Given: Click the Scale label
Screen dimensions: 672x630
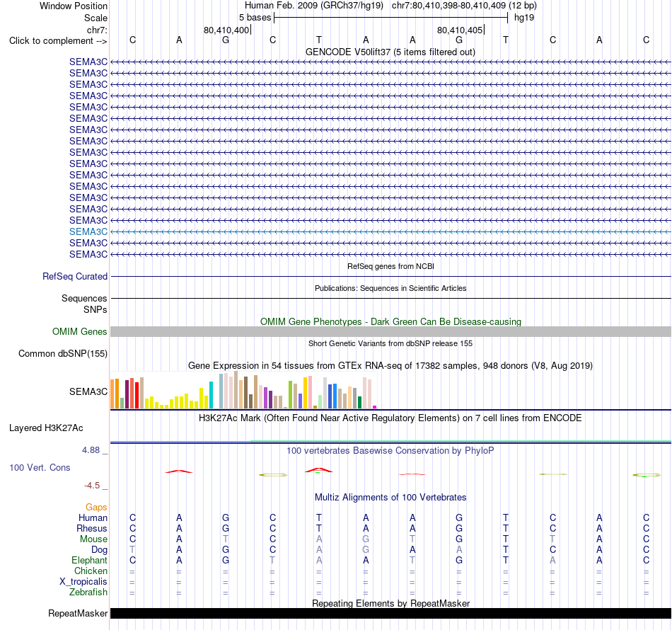Looking at the screenshot, I should coord(95,18).
